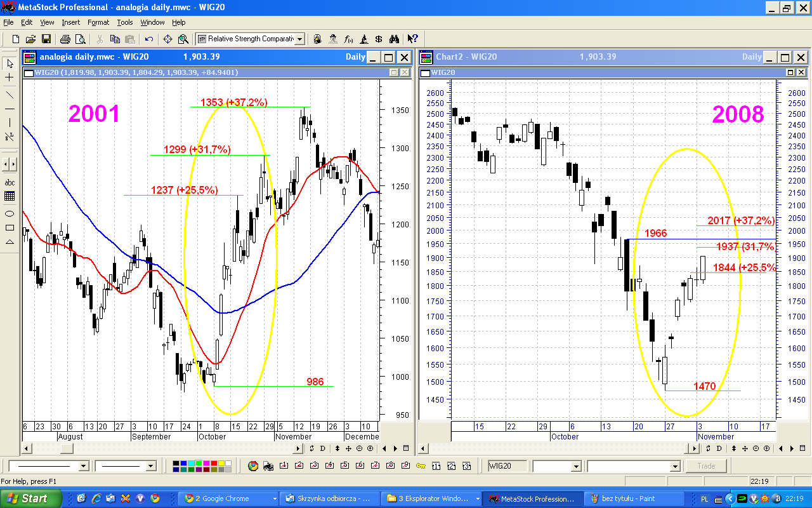Open Print Preview from the toolbar

pos(79,39)
